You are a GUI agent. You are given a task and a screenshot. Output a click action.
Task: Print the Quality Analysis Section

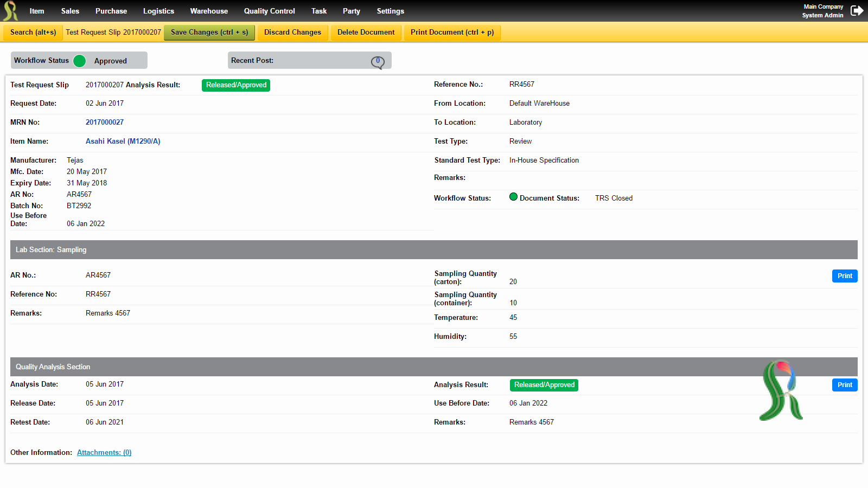point(845,385)
